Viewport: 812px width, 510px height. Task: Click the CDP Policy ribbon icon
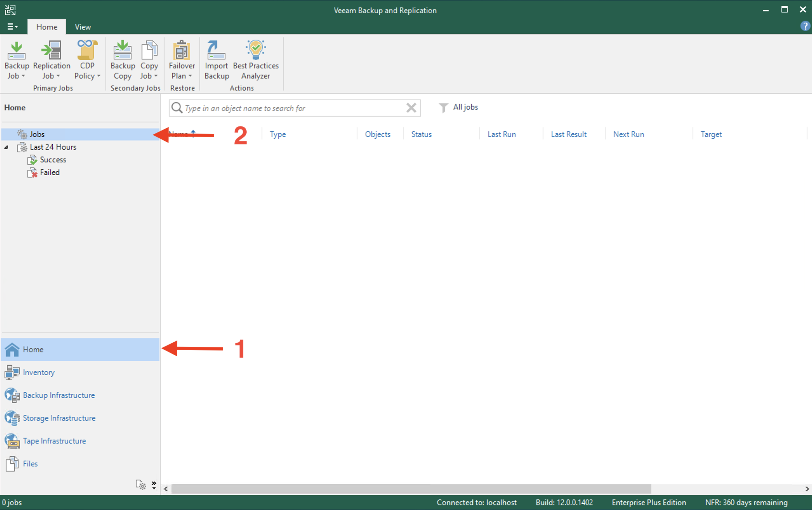tap(87, 50)
